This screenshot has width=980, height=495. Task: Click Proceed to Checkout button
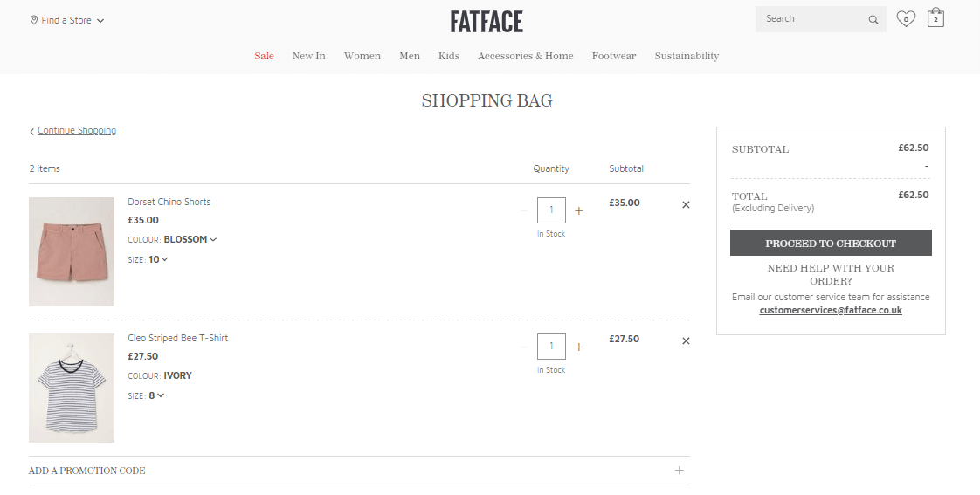pyautogui.click(x=831, y=243)
